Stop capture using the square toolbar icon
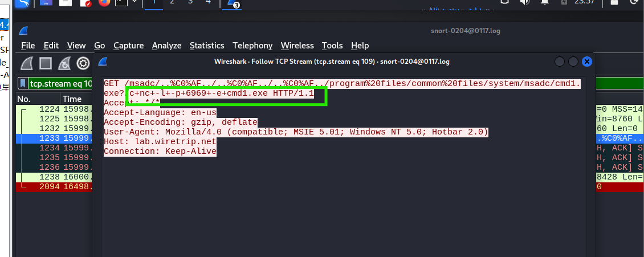The height and width of the screenshot is (257, 644). tap(46, 63)
